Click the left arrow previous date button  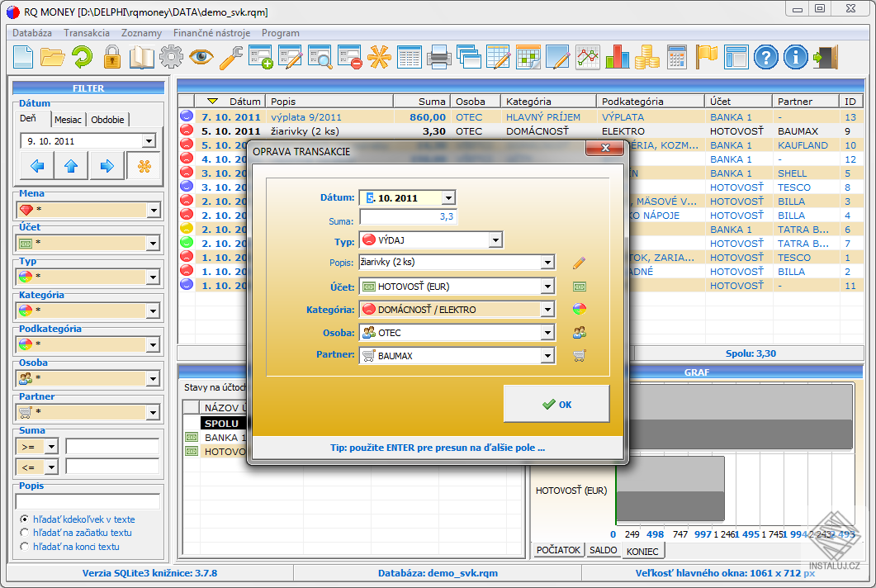(x=37, y=166)
